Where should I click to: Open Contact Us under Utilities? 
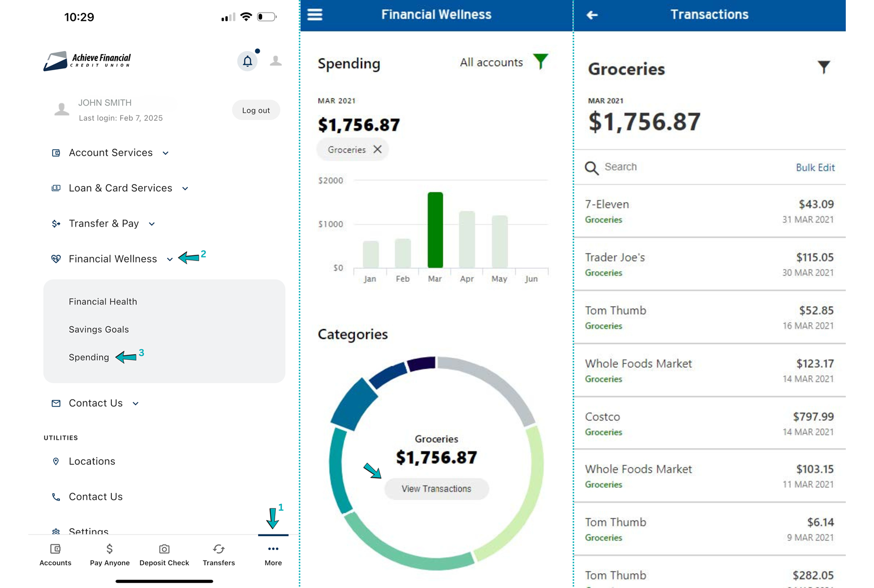[x=96, y=497]
